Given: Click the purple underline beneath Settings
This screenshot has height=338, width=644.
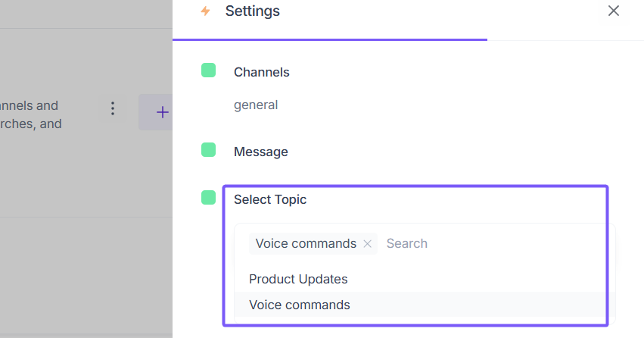Looking at the screenshot, I should click(330, 39).
